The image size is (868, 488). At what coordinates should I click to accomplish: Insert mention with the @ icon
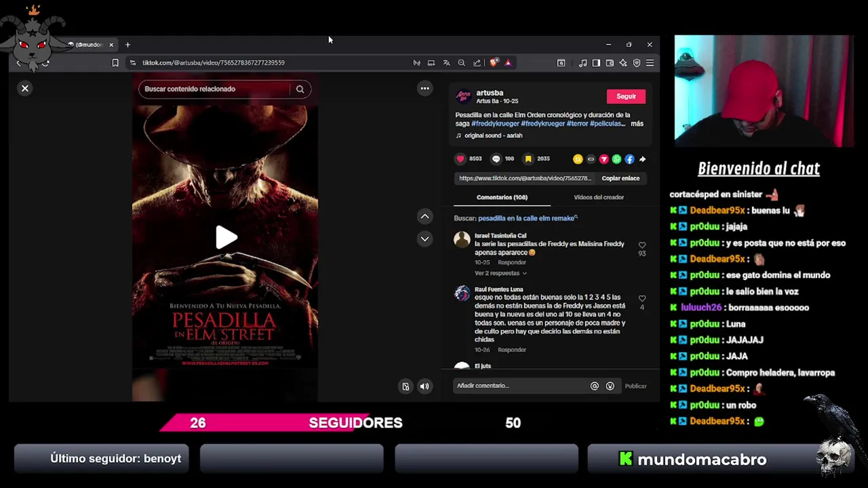point(595,386)
